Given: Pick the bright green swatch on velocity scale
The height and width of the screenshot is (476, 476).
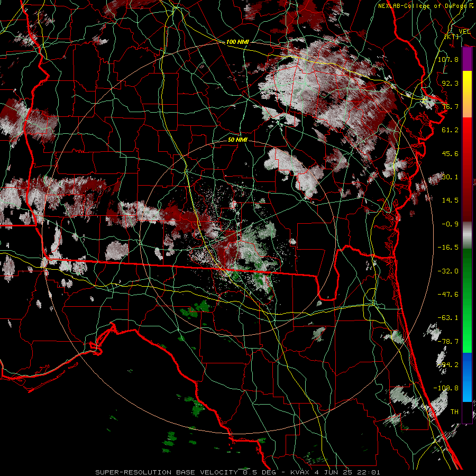Looking at the screenshot, I should point(467,342).
